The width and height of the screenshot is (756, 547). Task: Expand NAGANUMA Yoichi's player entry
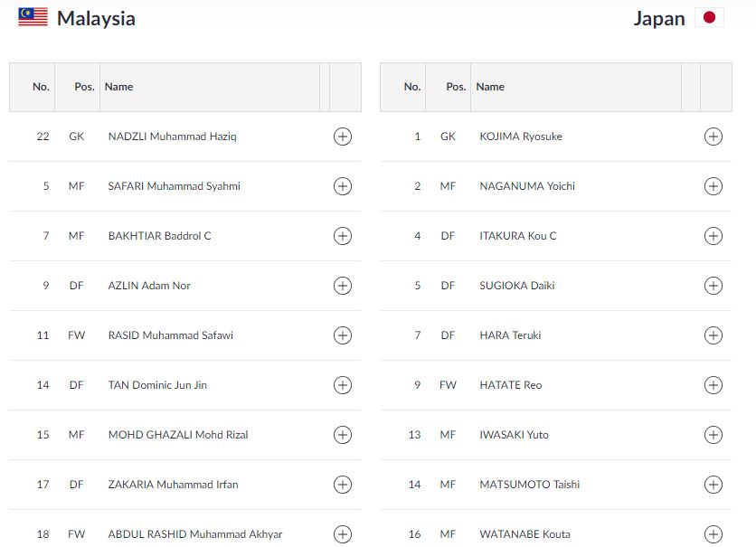coord(713,186)
